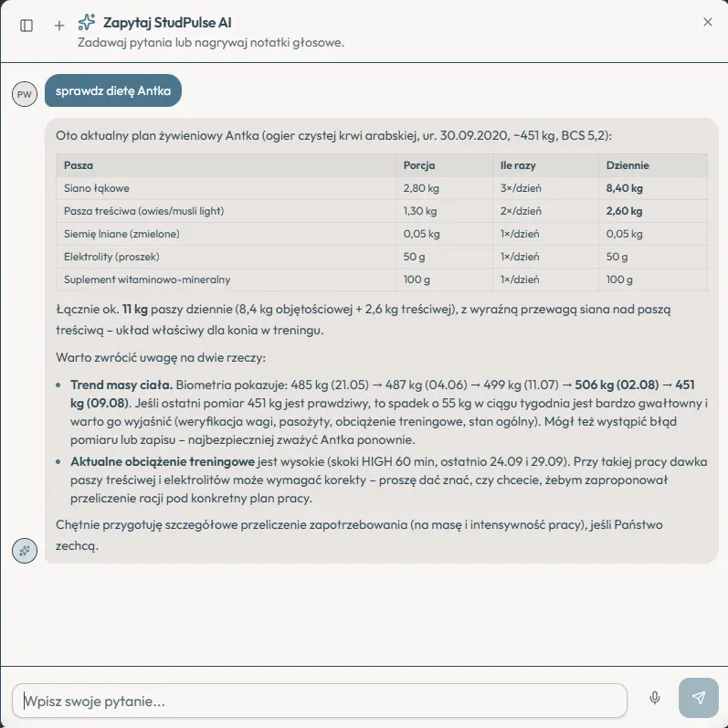This screenshot has width=728, height=728.
Task: Click the bold '2,60 kg' daily total
Action: click(625, 211)
